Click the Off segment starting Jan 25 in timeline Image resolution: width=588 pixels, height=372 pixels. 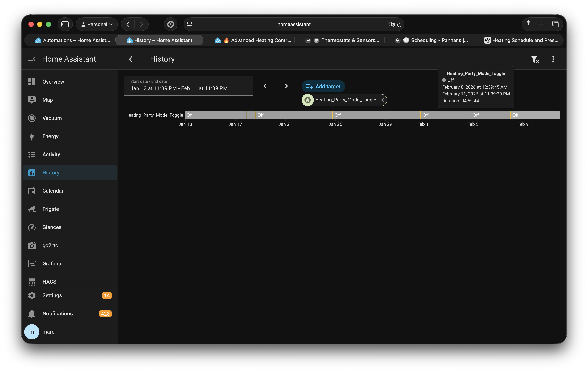pyautogui.click(x=376, y=115)
